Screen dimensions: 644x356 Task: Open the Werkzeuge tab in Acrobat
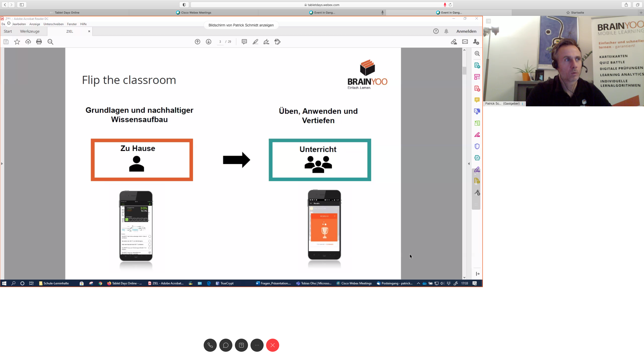pos(30,31)
